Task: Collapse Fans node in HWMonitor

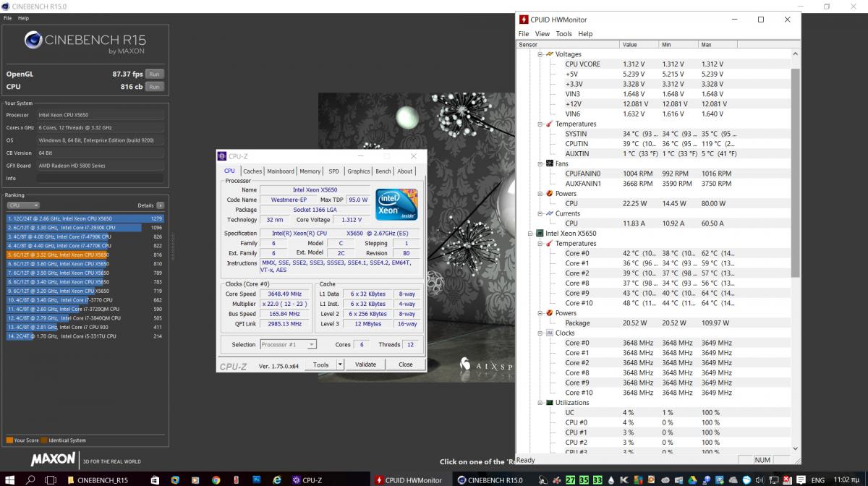Action: [x=540, y=163]
